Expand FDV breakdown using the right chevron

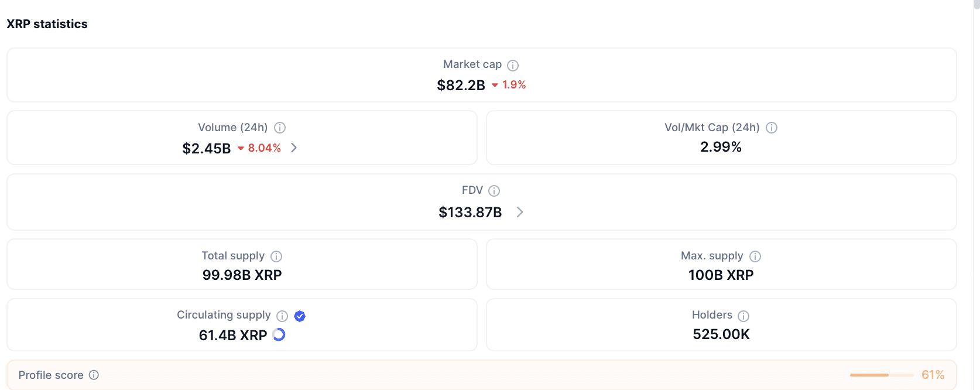point(519,212)
